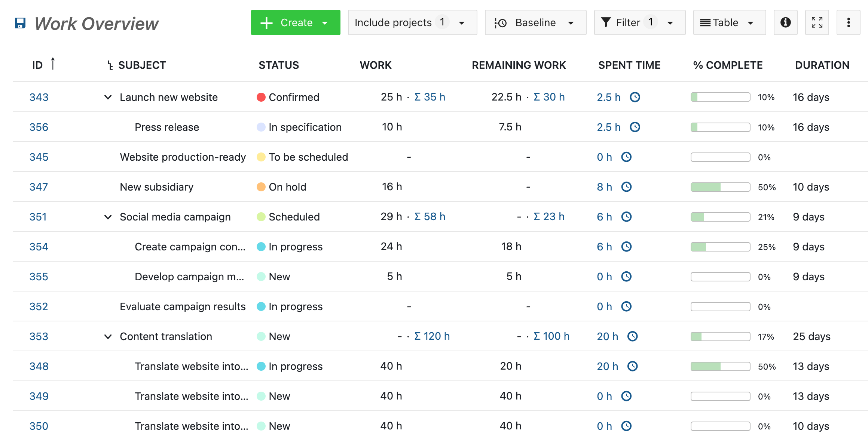Click the Create button
Viewport: 868px width, 438px height.
point(295,22)
